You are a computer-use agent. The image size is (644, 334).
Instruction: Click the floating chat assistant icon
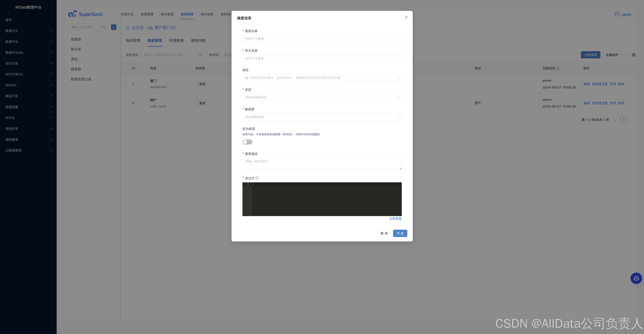[636, 278]
